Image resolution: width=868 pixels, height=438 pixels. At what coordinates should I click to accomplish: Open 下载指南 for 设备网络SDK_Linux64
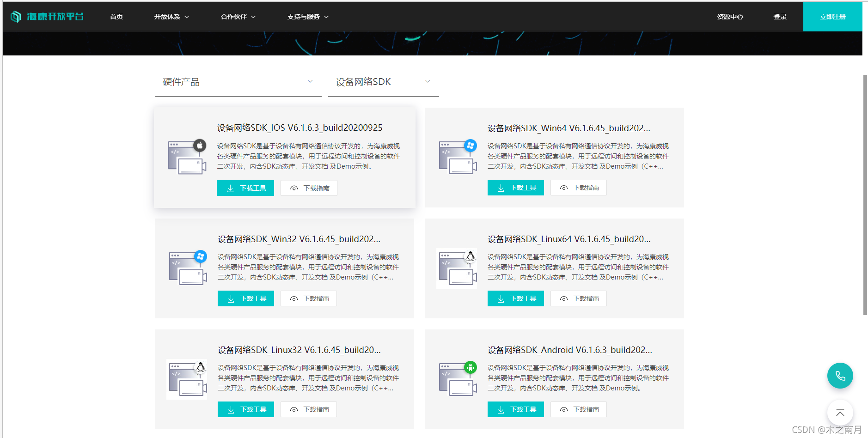(x=579, y=298)
